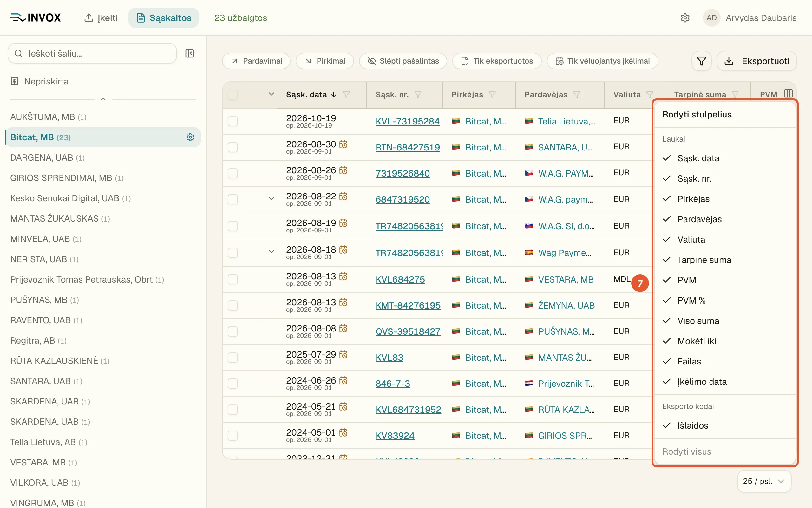Open the Įkelti upload page
Screen dimensions: 812x508
[101, 18]
